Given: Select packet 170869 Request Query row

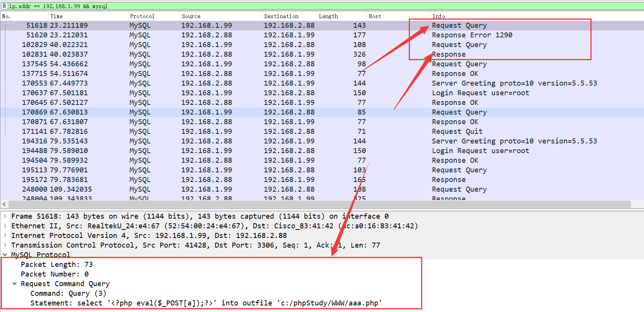Looking at the screenshot, I should (x=322, y=112).
